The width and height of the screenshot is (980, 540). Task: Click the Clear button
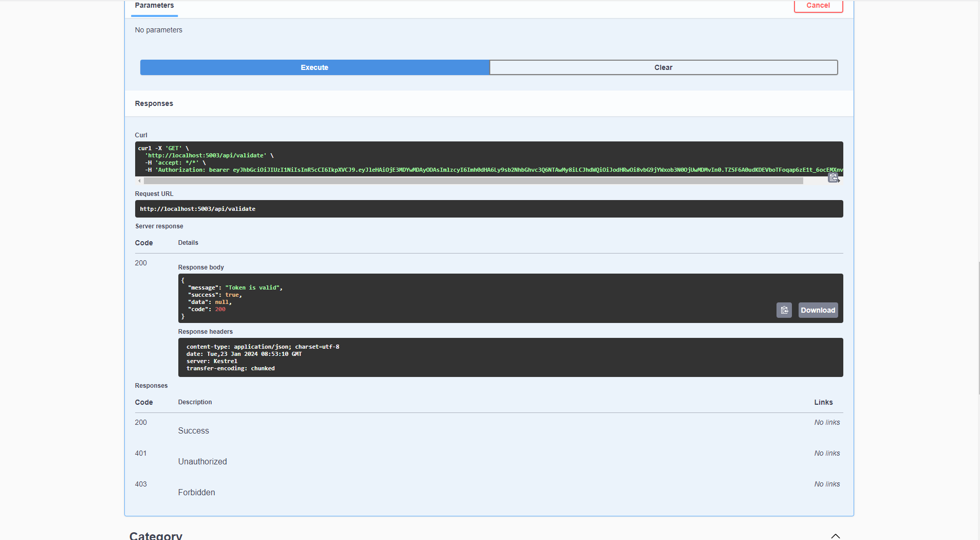[663, 67]
